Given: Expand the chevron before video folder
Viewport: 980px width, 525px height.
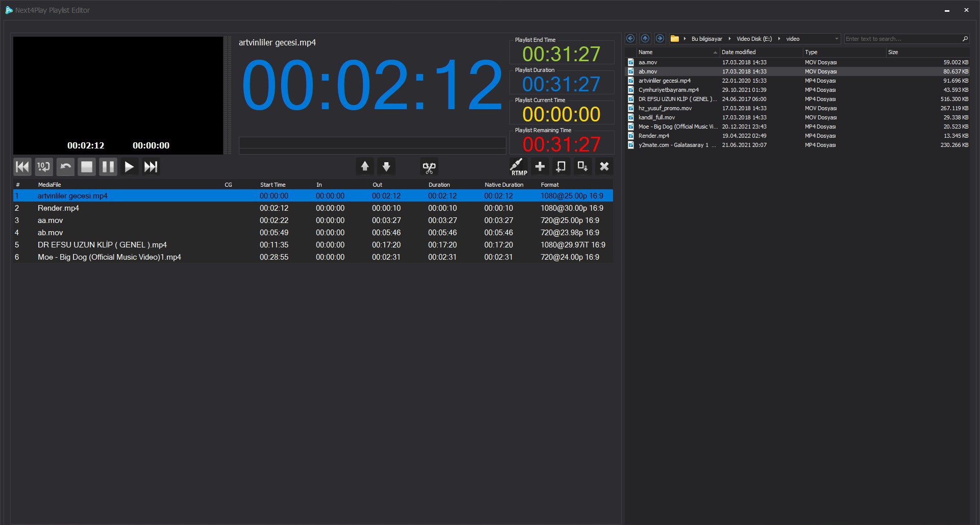Looking at the screenshot, I should (779, 39).
